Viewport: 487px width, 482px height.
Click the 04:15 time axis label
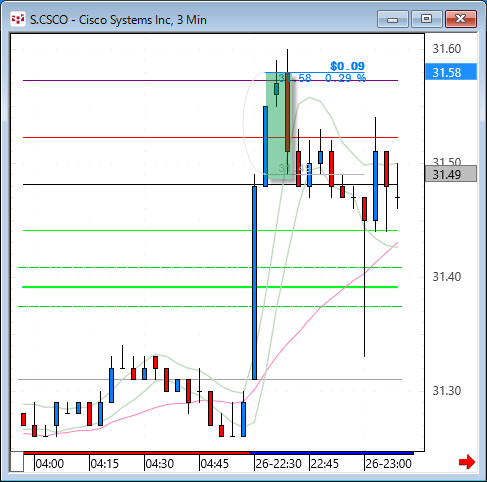pyautogui.click(x=104, y=464)
